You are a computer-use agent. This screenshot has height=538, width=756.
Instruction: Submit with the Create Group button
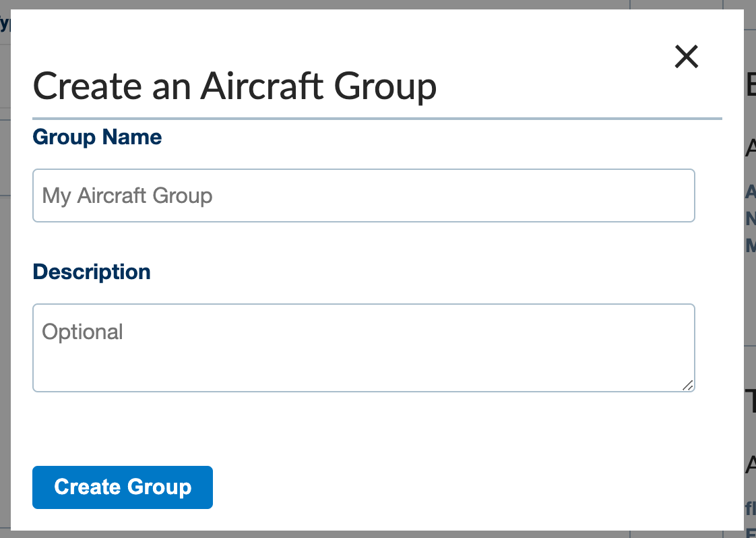point(123,487)
